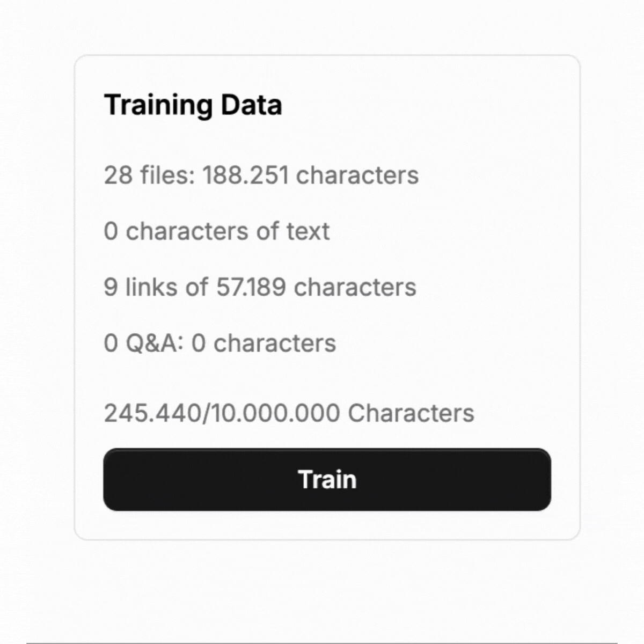Click the '28 files: 188.251 characters' summary

click(x=261, y=175)
